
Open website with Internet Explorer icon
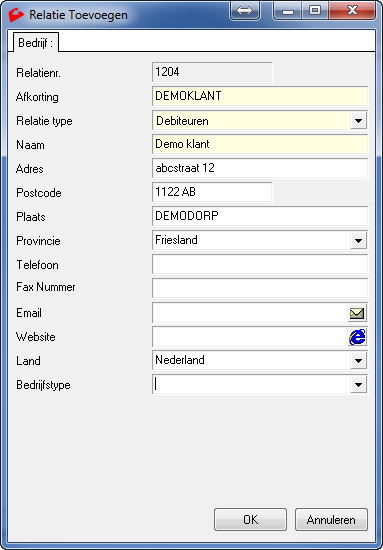click(357, 337)
